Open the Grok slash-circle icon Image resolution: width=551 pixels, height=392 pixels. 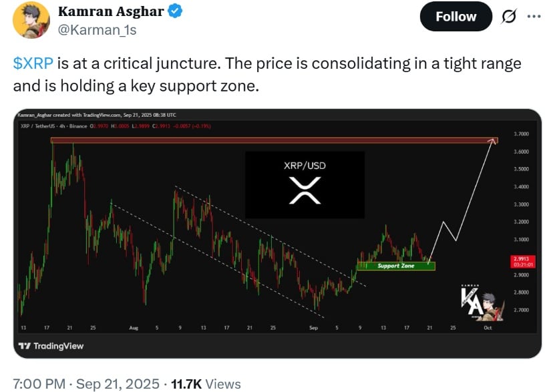click(x=509, y=17)
